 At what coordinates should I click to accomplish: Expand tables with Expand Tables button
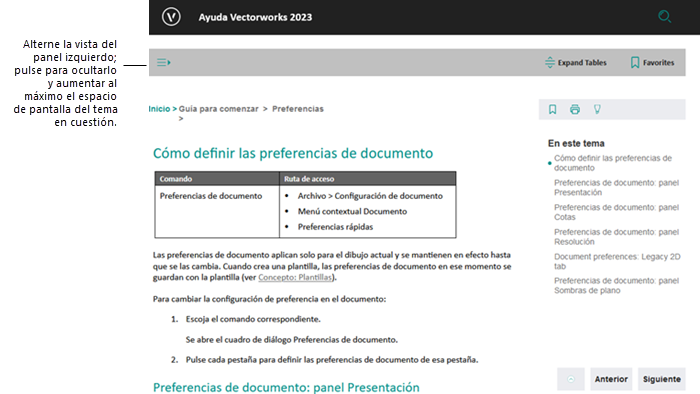pyautogui.click(x=576, y=62)
